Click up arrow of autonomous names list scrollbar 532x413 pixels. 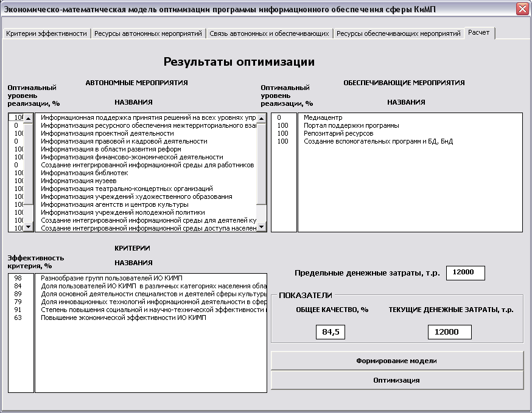point(261,119)
